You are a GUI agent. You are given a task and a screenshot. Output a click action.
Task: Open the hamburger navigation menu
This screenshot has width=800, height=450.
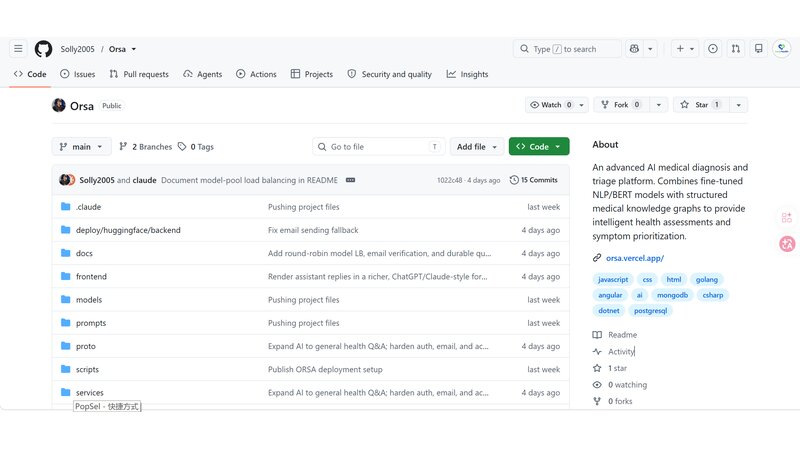pos(18,49)
